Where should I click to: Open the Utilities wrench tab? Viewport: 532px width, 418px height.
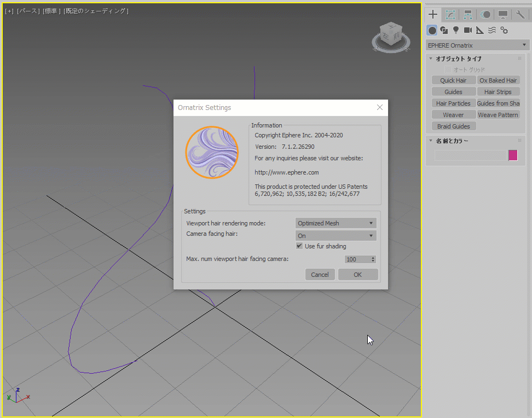[521, 15]
